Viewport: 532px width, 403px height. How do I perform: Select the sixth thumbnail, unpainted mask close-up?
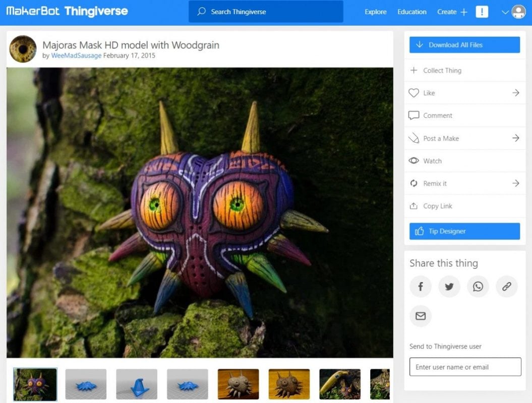click(289, 384)
